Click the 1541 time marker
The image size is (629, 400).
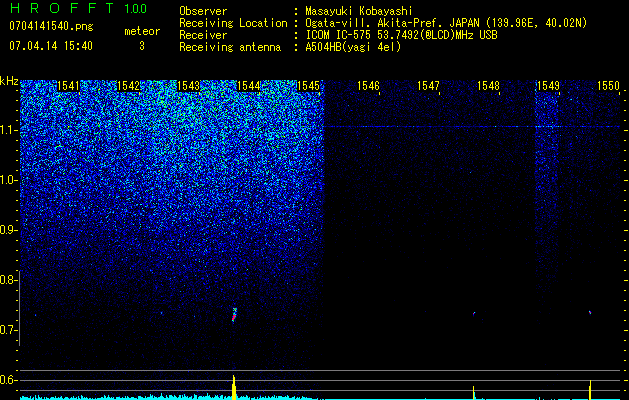coord(69,86)
